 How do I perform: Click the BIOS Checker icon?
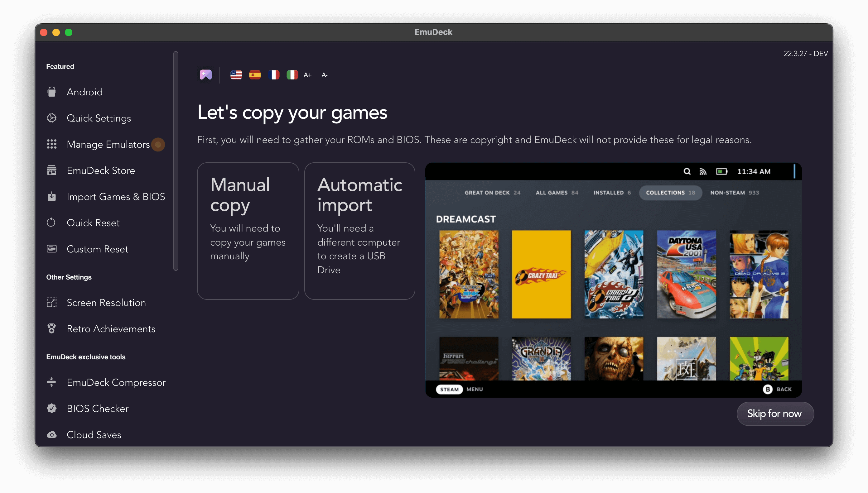point(52,408)
